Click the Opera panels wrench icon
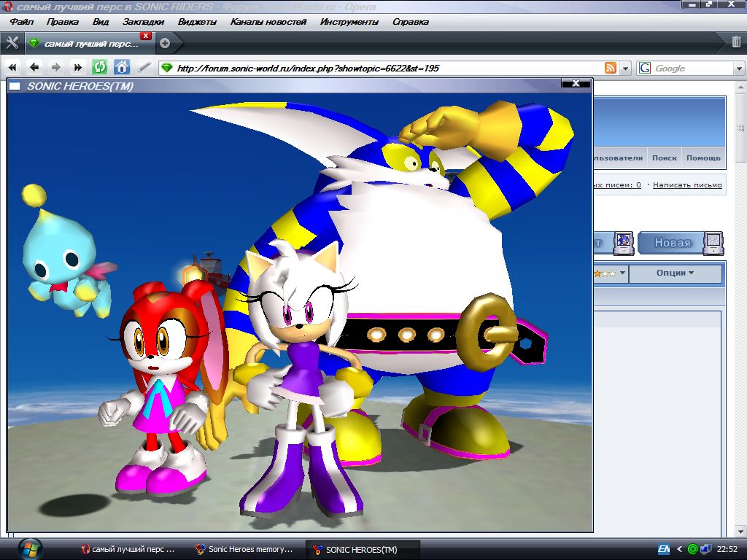The height and width of the screenshot is (560, 747). pos(12,42)
